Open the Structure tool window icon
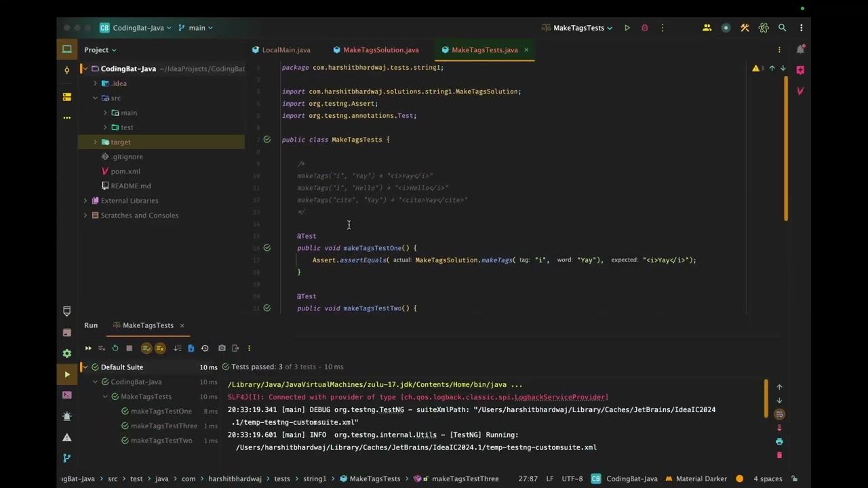Image resolution: width=868 pixels, height=488 pixels. pos(66,97)
